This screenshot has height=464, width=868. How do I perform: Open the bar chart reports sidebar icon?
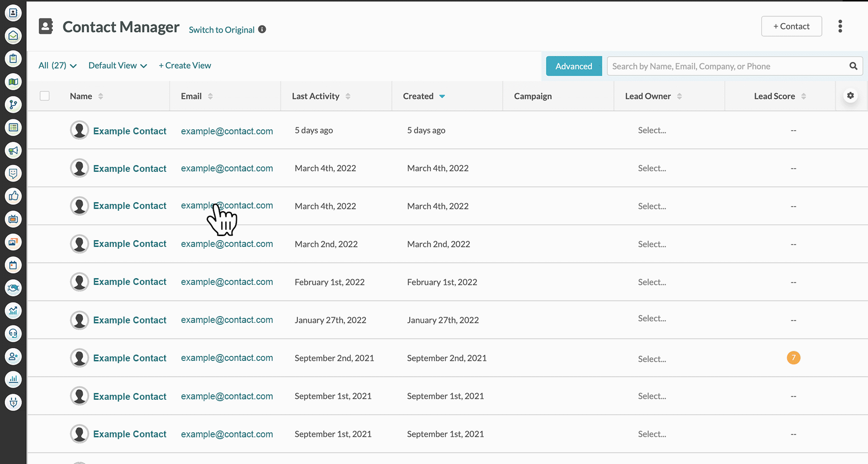click(13, 379)
